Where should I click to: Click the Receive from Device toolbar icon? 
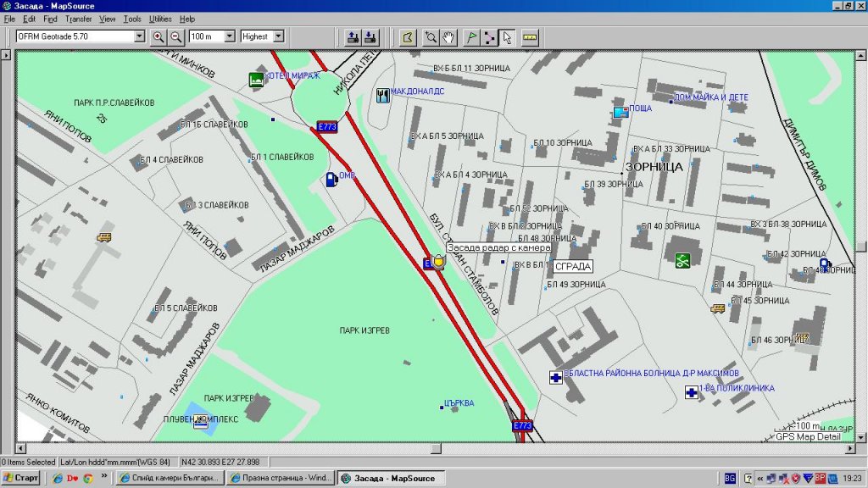pyautogui.click(x=370, y=37)
